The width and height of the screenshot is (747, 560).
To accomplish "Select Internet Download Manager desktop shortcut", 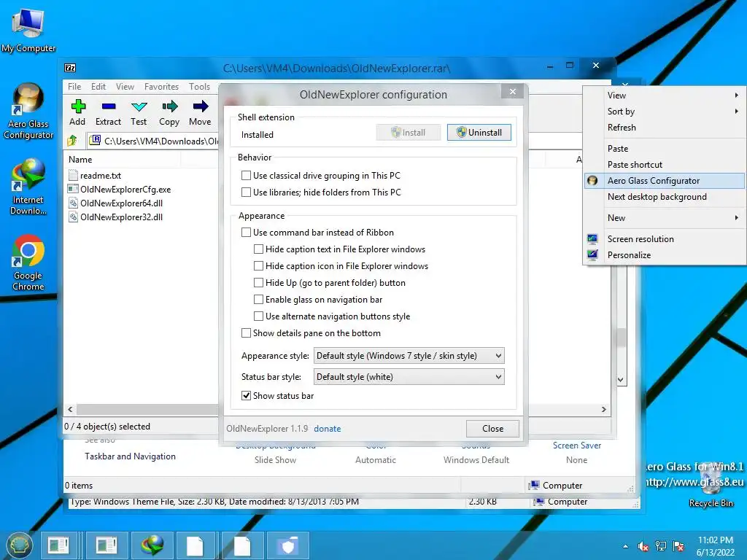I will [28, 187].
